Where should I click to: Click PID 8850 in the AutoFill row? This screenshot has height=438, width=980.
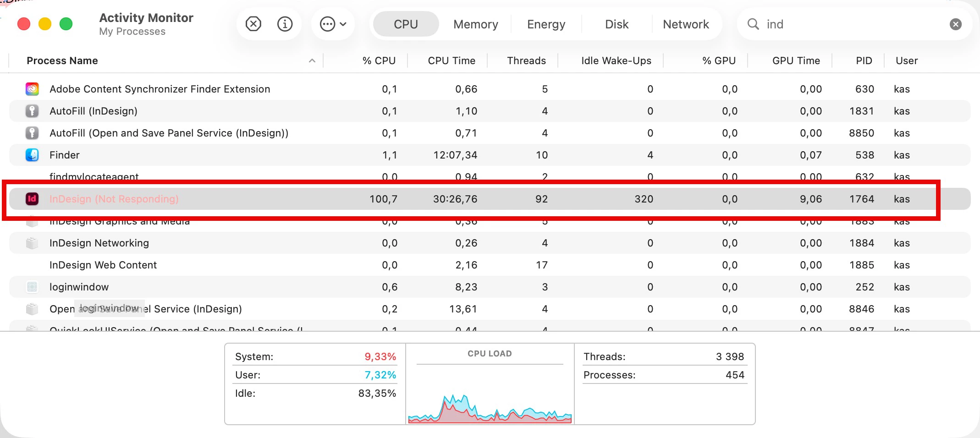pos(862,133)
